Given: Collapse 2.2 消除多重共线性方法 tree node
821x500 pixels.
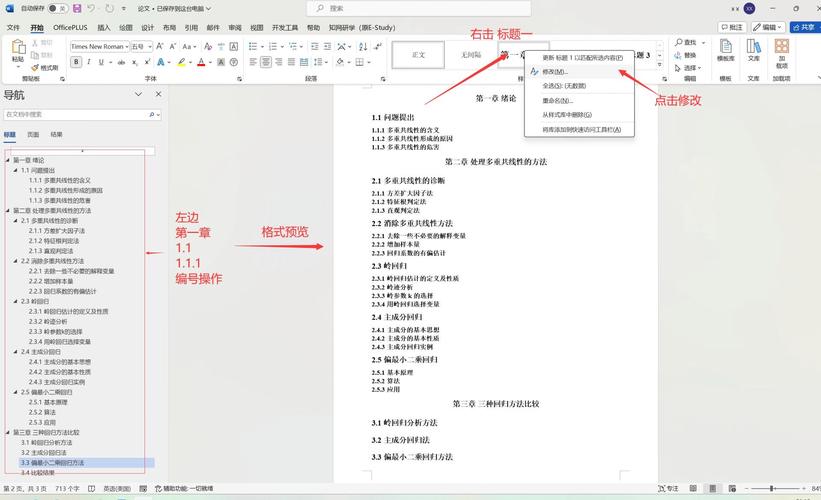Looking at the screenshot, I should [16, 261].
